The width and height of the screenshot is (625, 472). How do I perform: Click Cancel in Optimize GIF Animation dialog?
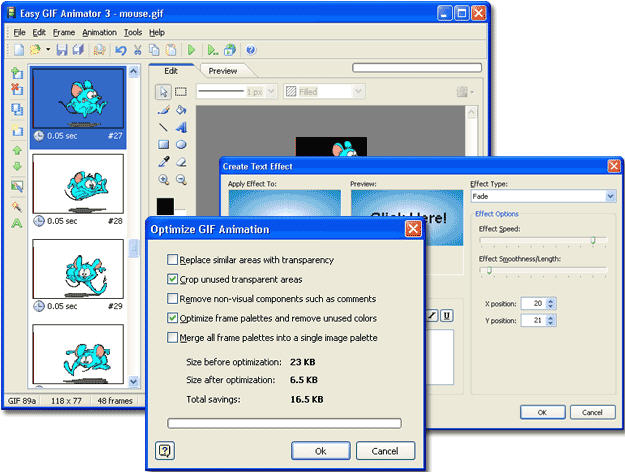[x=385, y=451]
